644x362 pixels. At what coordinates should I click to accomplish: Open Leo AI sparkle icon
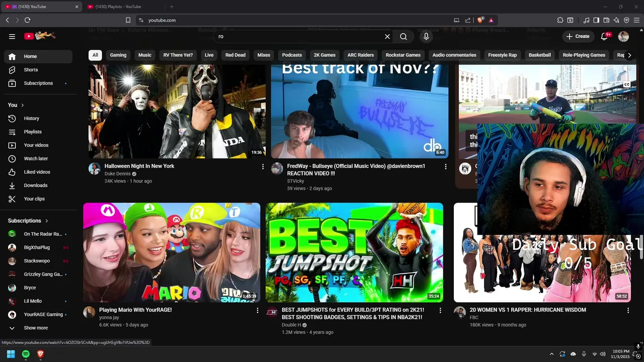click(616, 20)
